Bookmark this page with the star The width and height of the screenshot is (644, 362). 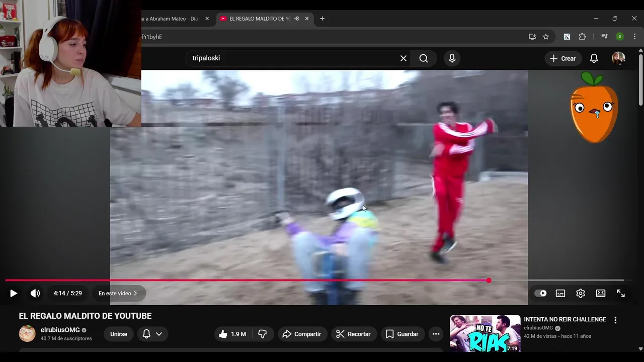[546, 37]
